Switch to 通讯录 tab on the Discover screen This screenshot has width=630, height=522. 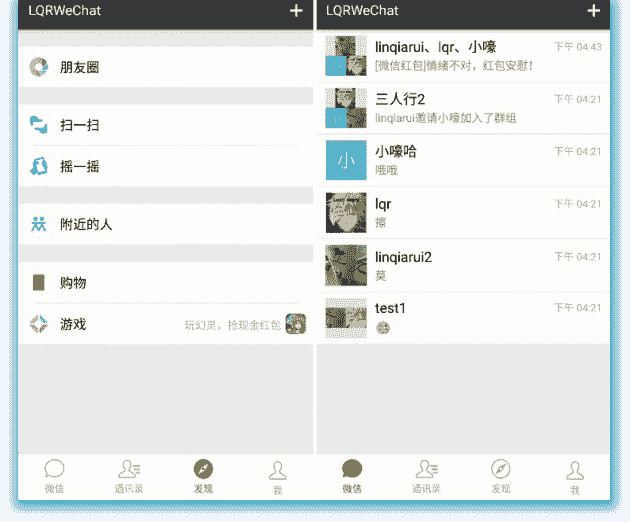pyautogui.click(x=128, y=476)
